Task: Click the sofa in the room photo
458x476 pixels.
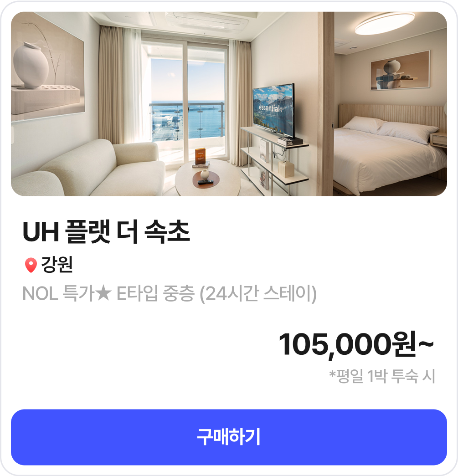Action: coord(88,169)
